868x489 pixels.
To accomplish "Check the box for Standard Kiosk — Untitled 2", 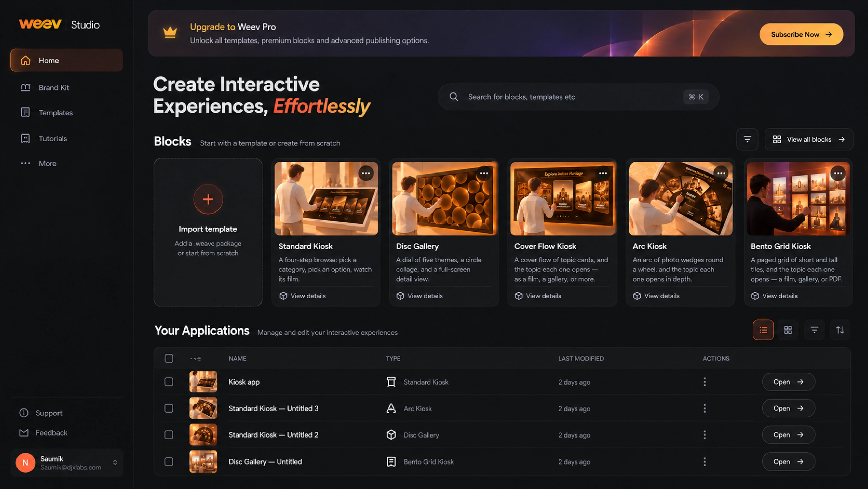I will coord(169,435).
